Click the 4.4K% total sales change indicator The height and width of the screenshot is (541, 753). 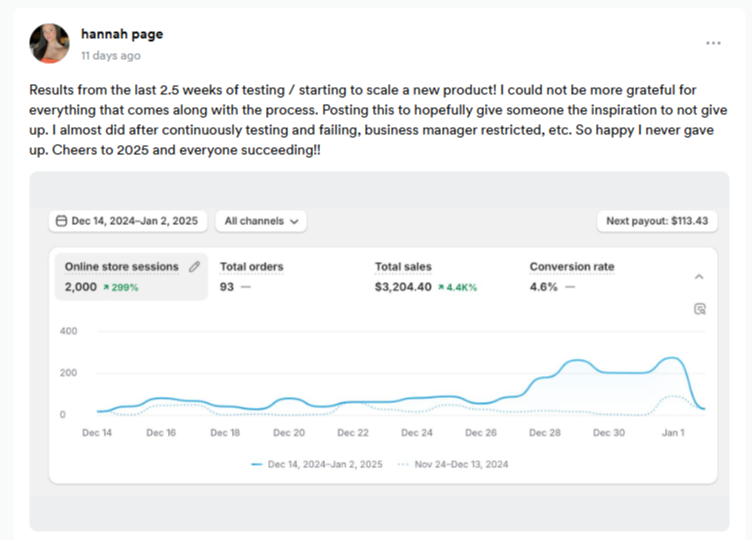point(458,287)
